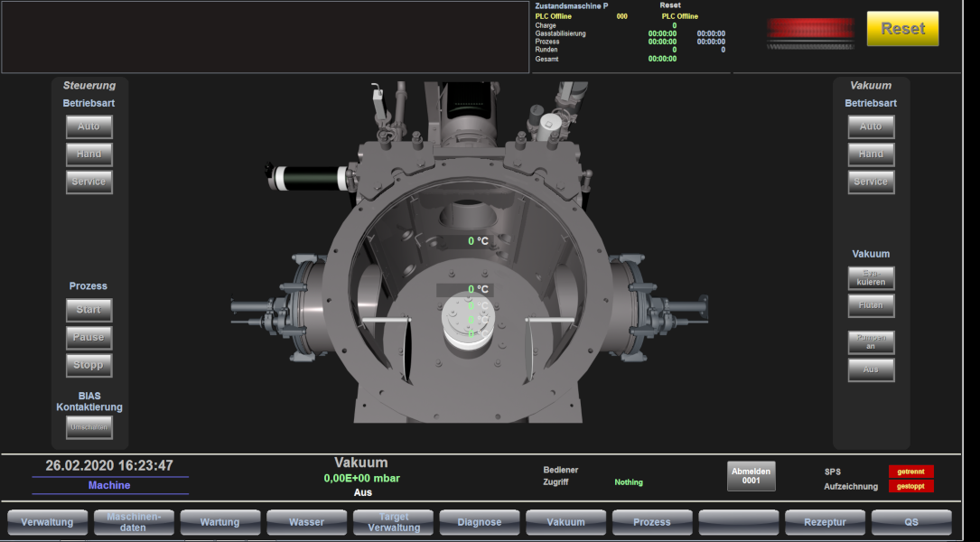Screen dimensions: 980x542
Task: Open the Wartung maintenance screen
Action: [219, 522]
